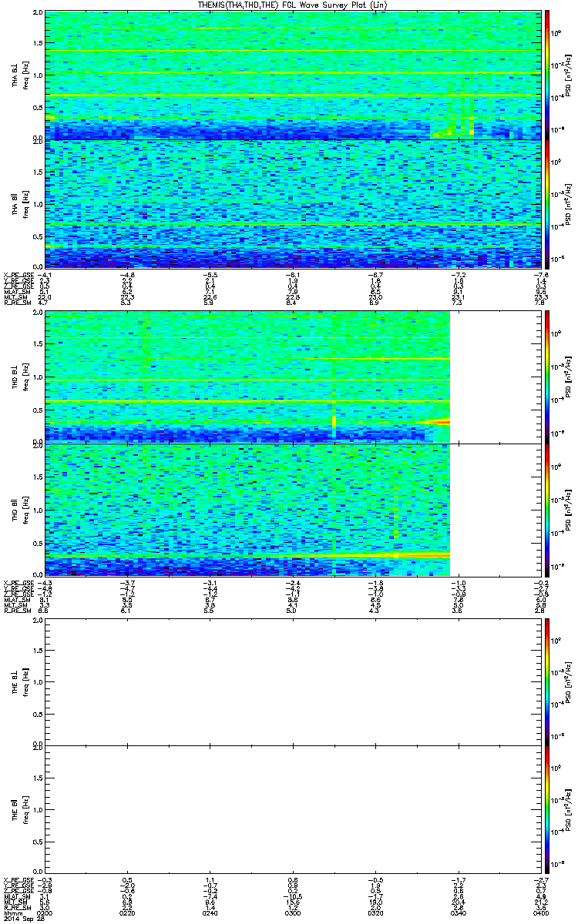Click the PSD color bar beside THD B∥ panel
578x924 pixels.
[x=548, y=509]
